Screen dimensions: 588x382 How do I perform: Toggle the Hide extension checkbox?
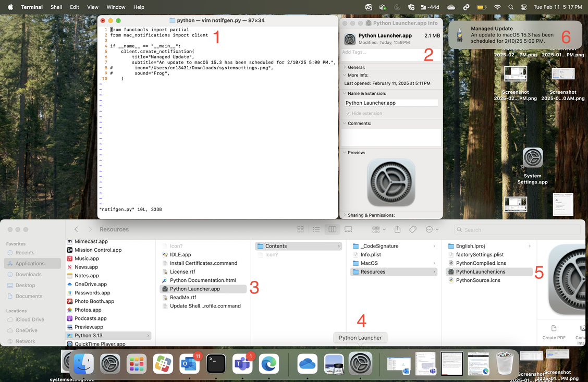coord(348,113)
